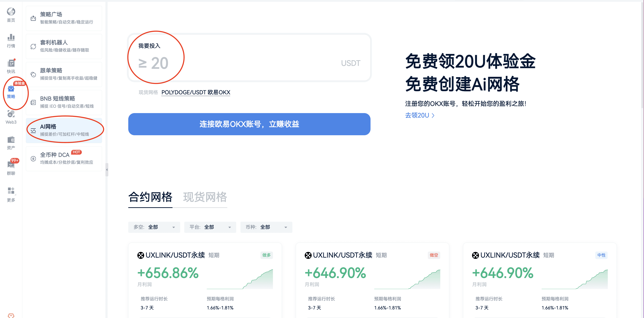Viewport: 644px width, 318px height.
Task: Click UXLINK coin icon on the 做多 card
Action: (141, 255)
